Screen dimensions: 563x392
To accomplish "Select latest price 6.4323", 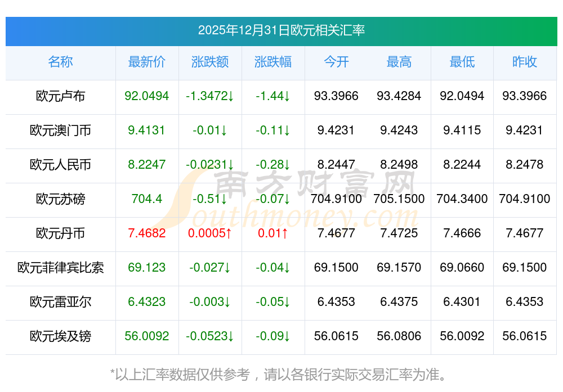I will [x=146, y=301].
